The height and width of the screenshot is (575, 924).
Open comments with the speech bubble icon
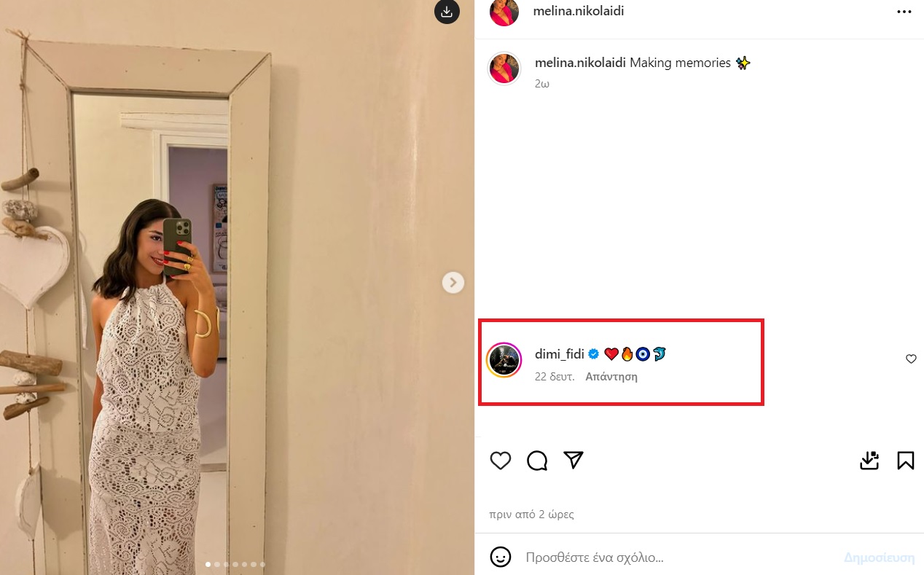[x=537, y=461]
